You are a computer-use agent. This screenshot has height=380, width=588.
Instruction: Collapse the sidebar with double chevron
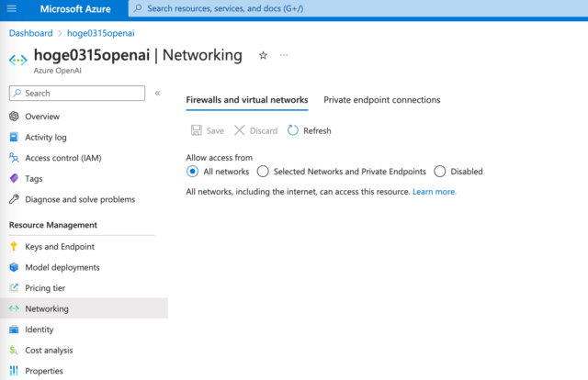pos(157,93)
